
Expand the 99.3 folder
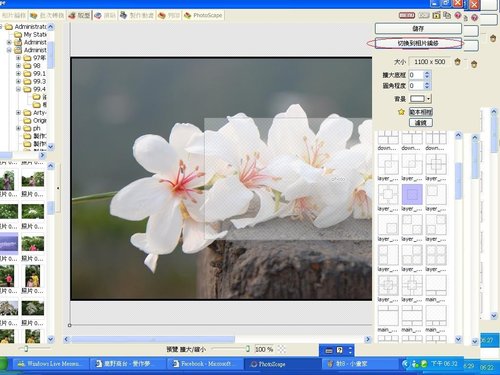click(18, 81)
